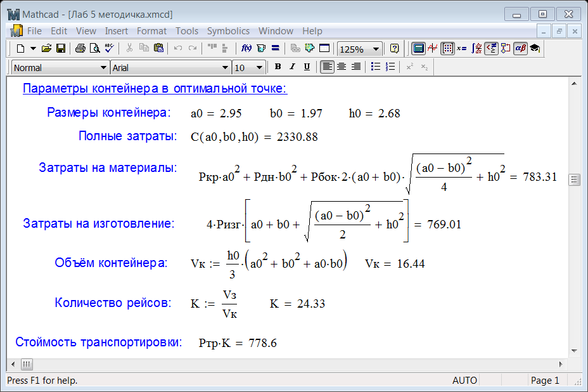Toggle the Greek symbols toolbar
This screenshot has height=392, width=588.
tap(520, 48)
